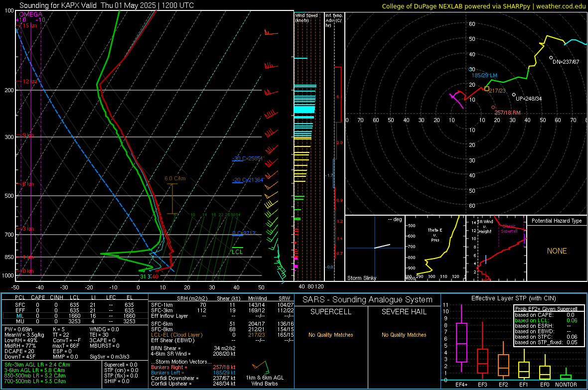588x390 pixels.
Task: Click the orange 217/23 square marker
Action: coord(486,89)
